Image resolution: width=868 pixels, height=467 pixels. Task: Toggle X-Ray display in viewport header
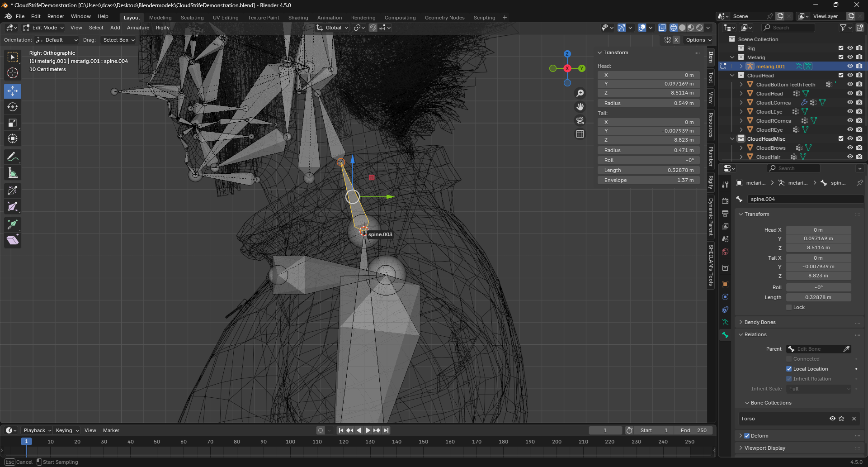tap(662, 28)
